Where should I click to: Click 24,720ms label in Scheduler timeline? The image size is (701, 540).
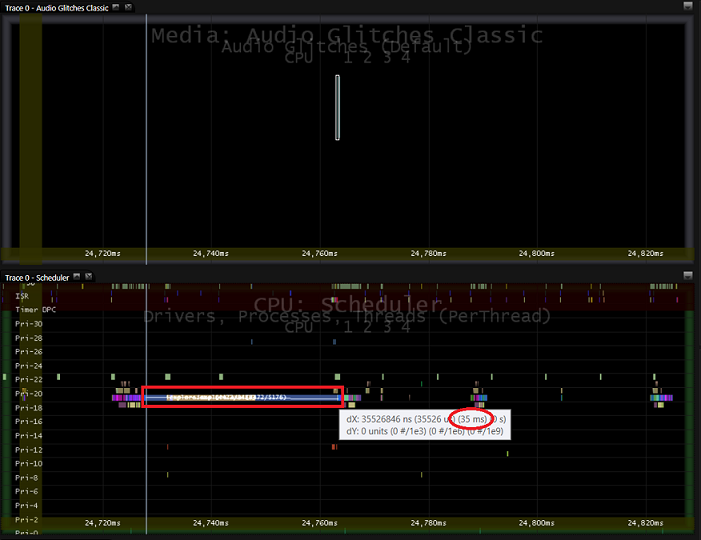(102, 523)
